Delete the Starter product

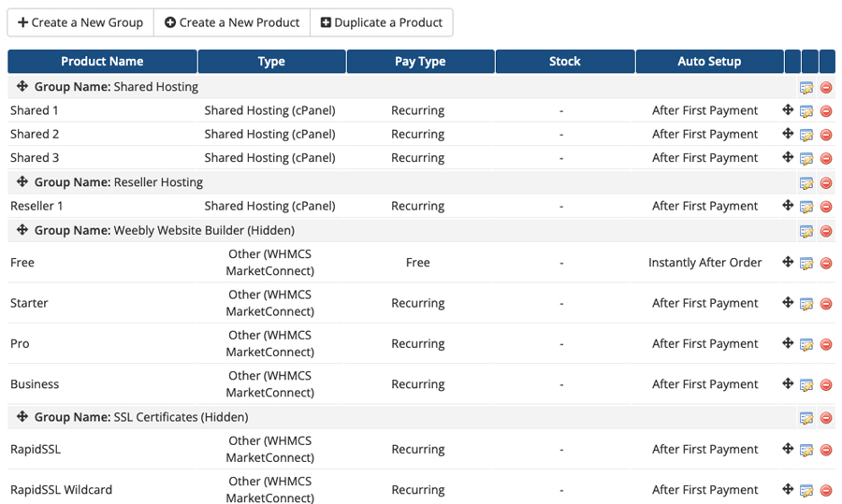click(x=826, y=304)
